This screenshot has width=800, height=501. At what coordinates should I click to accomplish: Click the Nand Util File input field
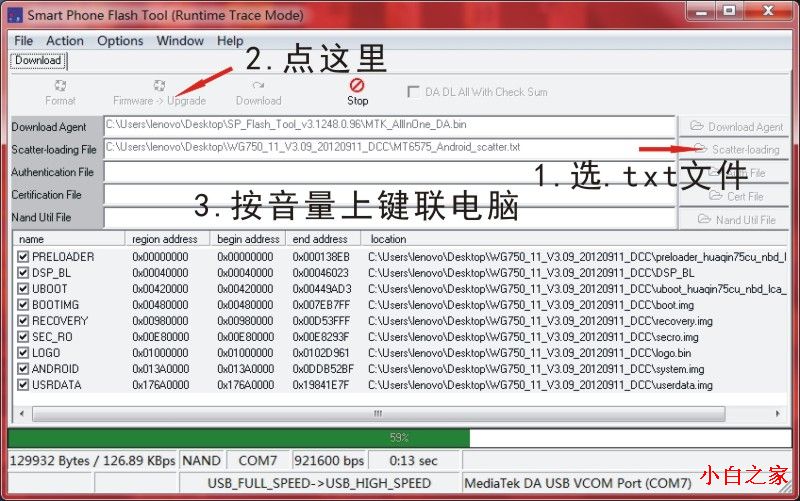(x=389, y=218)
